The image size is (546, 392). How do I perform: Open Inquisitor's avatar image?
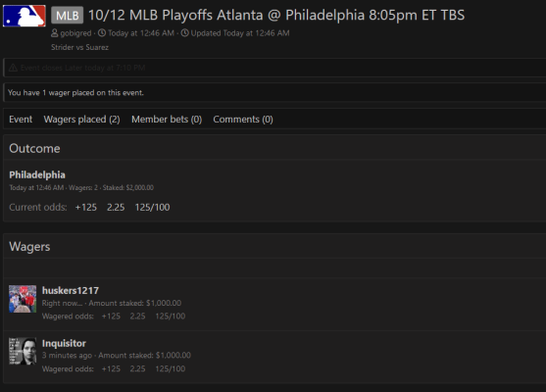23,351
